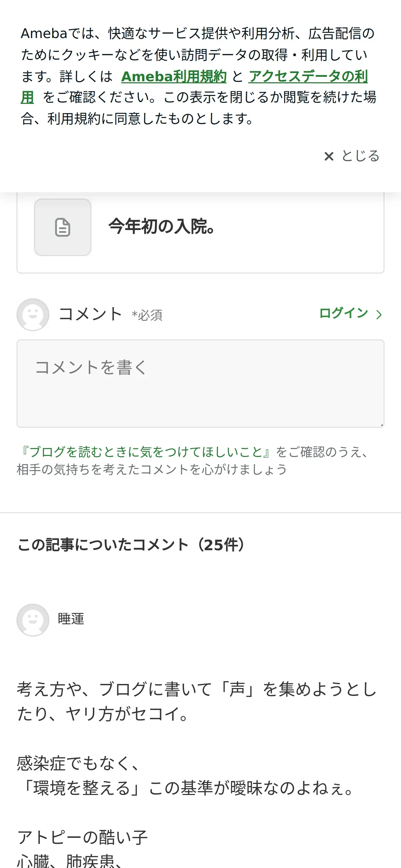The image size is (401, 868).
Task: Open ブログを読むときに気をつけてほしいこと guideline link
Action: [146, 452]
